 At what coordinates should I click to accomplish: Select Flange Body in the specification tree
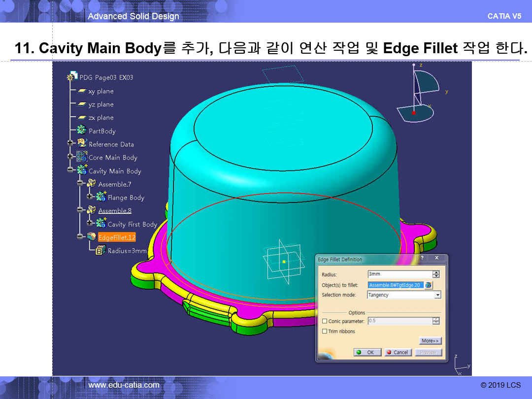click(126, 198)
